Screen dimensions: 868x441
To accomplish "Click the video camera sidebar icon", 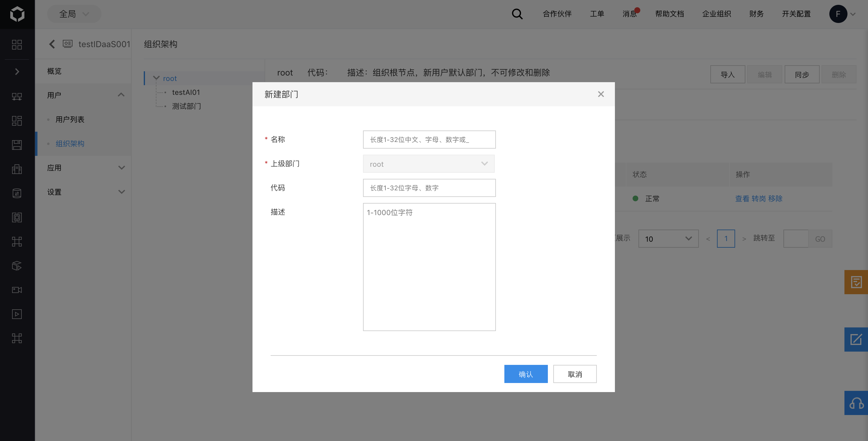I will click(x=17, y=290).
